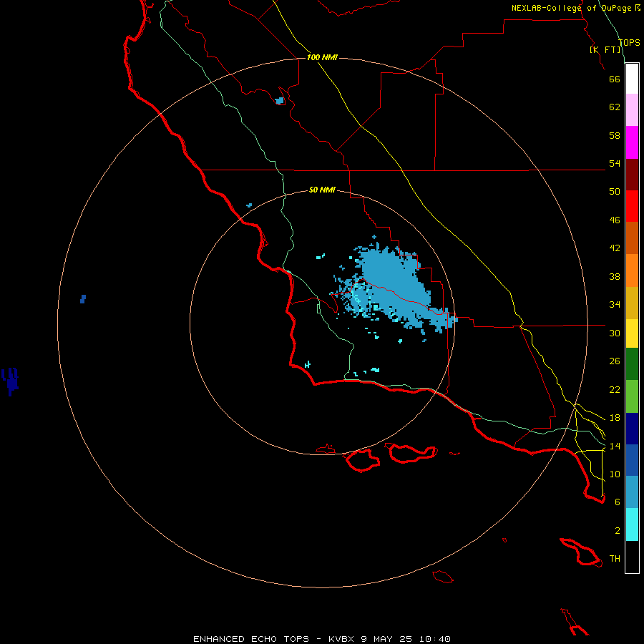
Task: Click the gold legend color block
Action: tap(632, 303)
